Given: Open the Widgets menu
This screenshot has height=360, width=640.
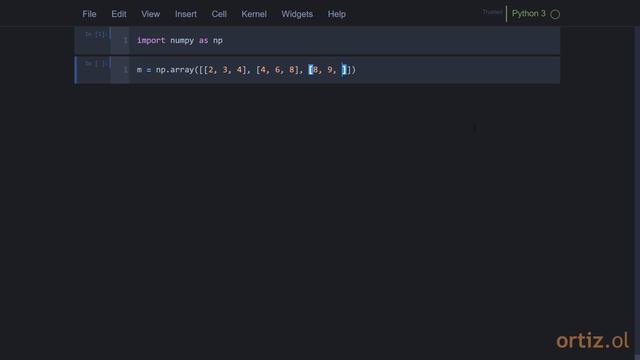Looking at the screenshot, I should (297, 14).
